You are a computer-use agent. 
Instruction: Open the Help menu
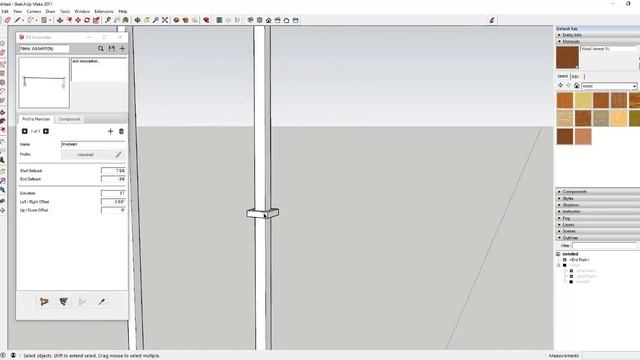pos(122,11)
